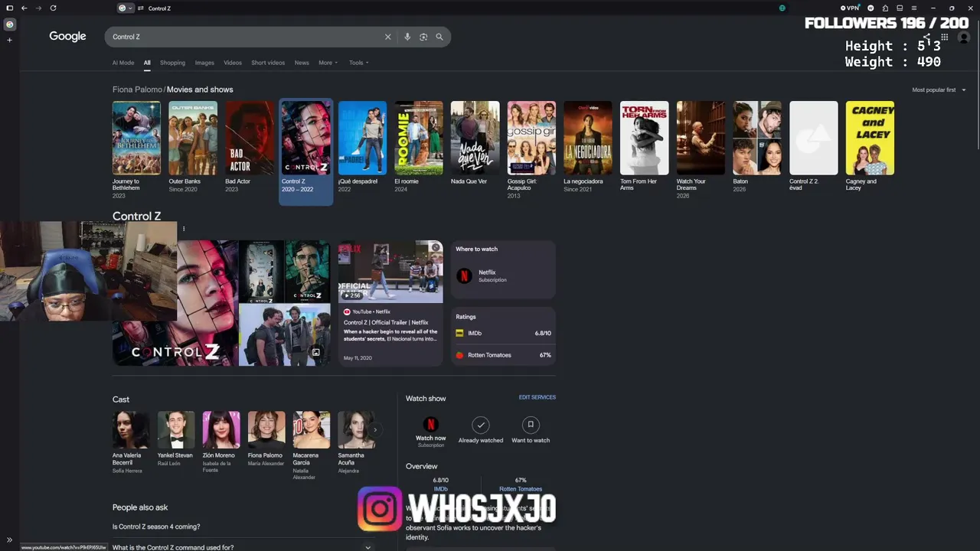Viewport: 980px width, 551px height.
Task: Reload the page
Action: (x=53, y=8)
